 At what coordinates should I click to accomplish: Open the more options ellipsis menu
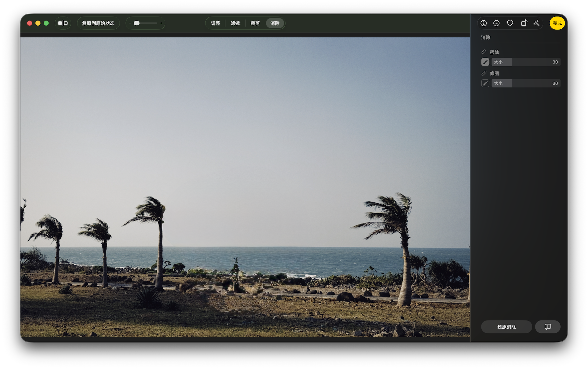coord(496,23)
